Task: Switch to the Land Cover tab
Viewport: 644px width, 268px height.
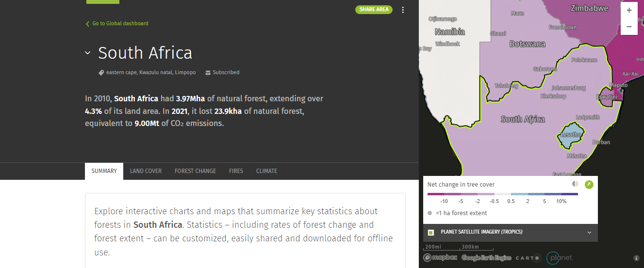Action: 146,171
